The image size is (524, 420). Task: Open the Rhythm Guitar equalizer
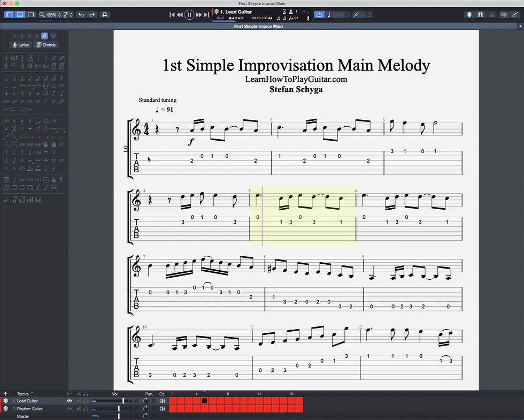(163, 409)
